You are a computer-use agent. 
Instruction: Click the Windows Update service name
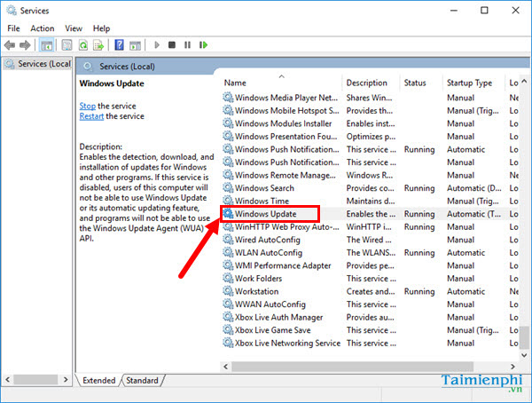coord(266,214)
